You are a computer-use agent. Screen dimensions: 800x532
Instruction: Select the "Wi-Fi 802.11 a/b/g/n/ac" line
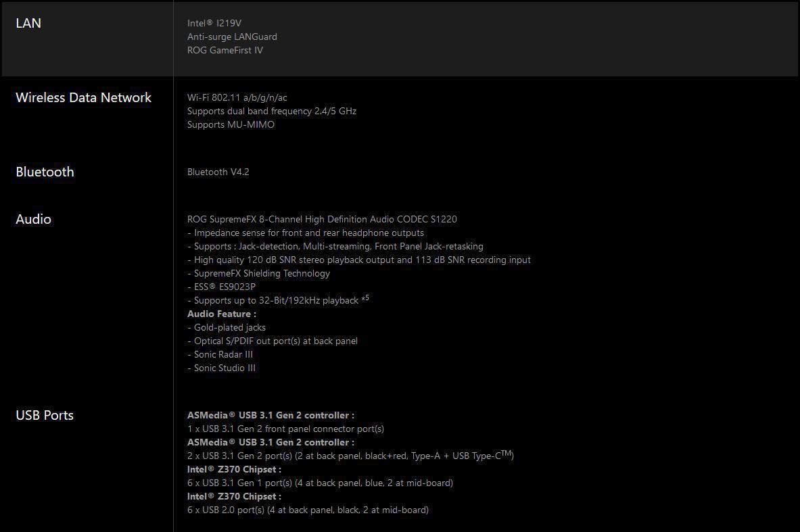[237, 97]
